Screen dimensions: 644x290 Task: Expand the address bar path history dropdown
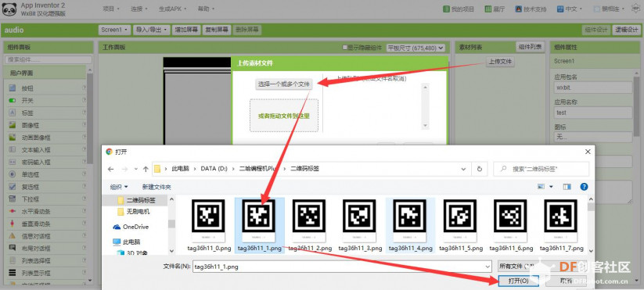(x=464, y=169)
